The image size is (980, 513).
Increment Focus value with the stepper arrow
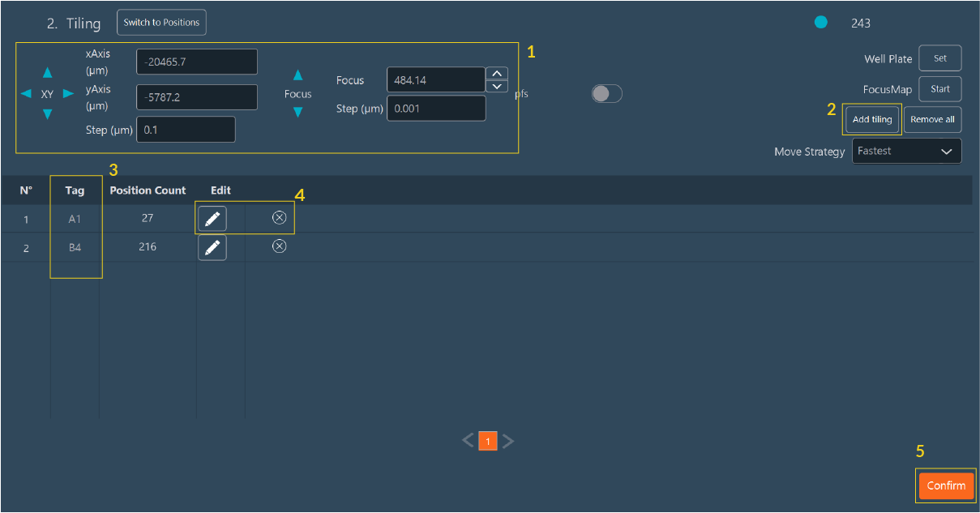click(496, 74)
